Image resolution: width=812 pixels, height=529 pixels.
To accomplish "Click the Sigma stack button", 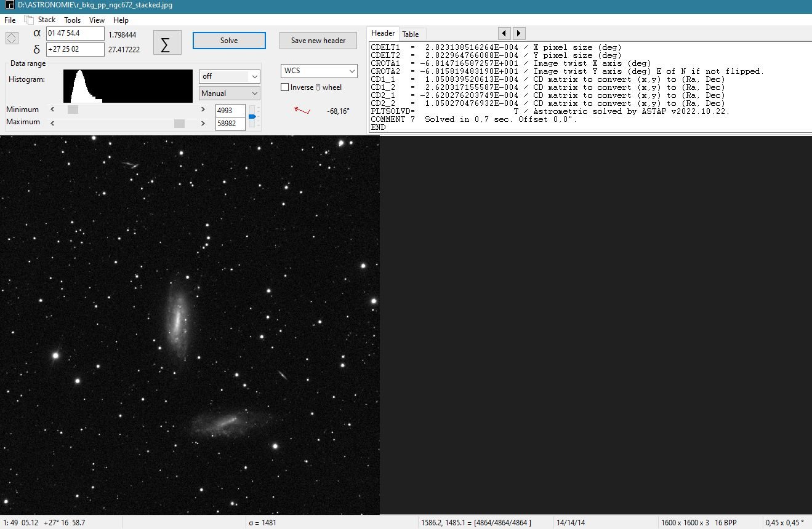I will pyautogui.click(x=167, y=42).
